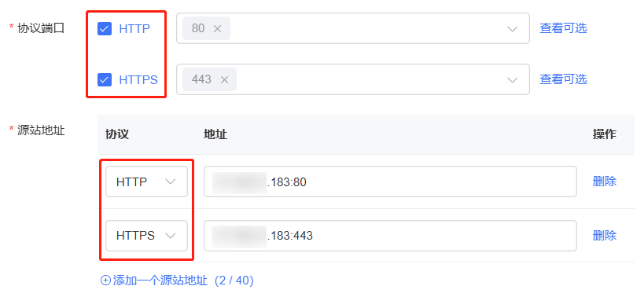
Task: Open the protocol dropdown for the first origin row
Action: (146, 181)
